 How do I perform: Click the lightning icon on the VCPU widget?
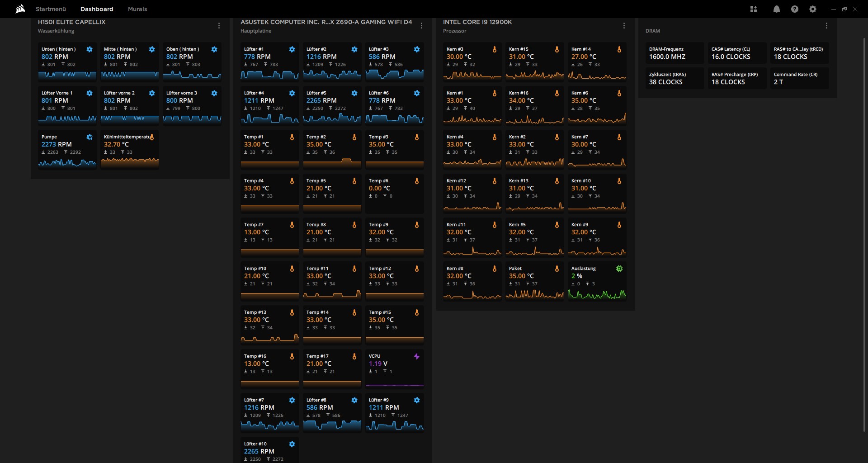point(416,356)
